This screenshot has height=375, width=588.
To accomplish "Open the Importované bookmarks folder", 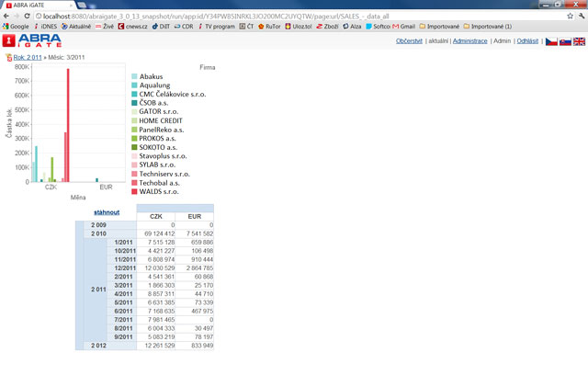I will (x=439, y=27).
